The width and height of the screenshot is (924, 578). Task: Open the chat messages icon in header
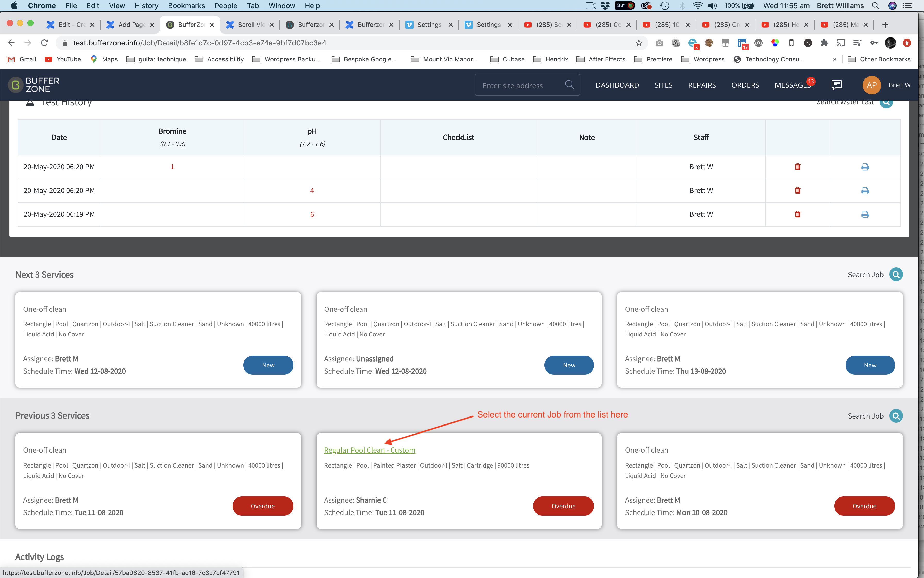(x=837, y=85)
